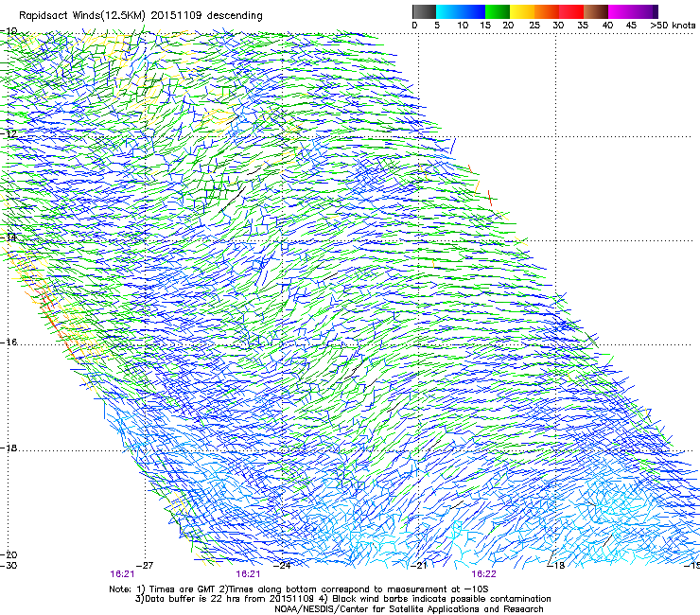Screen dimensions: 700x615
Task: Click the gray 0-5 knots legend color
Action: 424,11
